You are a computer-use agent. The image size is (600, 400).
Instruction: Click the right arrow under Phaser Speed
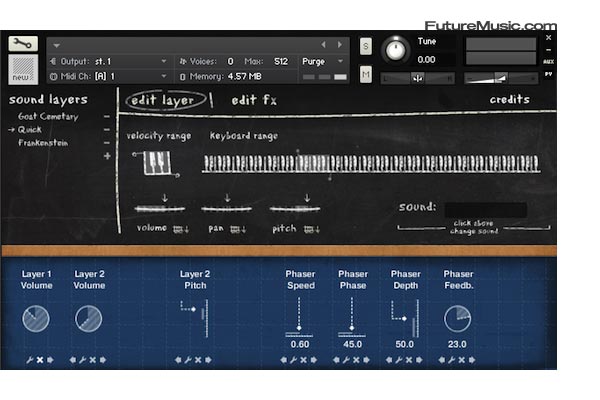pos(314,360)
